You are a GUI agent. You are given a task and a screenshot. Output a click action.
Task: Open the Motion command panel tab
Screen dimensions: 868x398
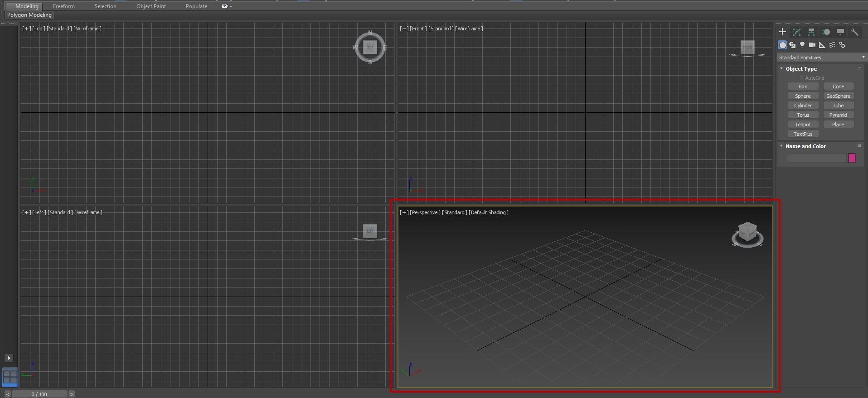coord(826,32)
